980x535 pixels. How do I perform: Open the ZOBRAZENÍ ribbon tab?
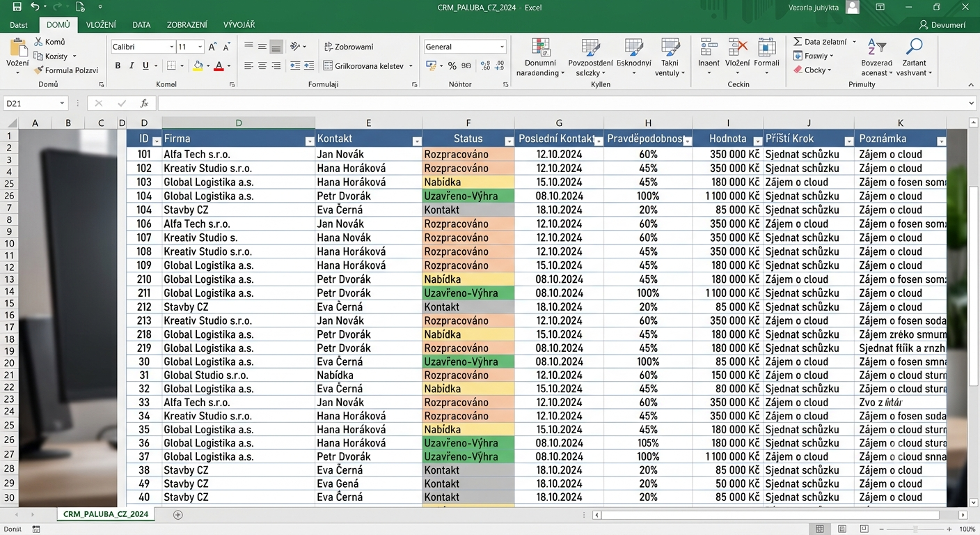187,24
